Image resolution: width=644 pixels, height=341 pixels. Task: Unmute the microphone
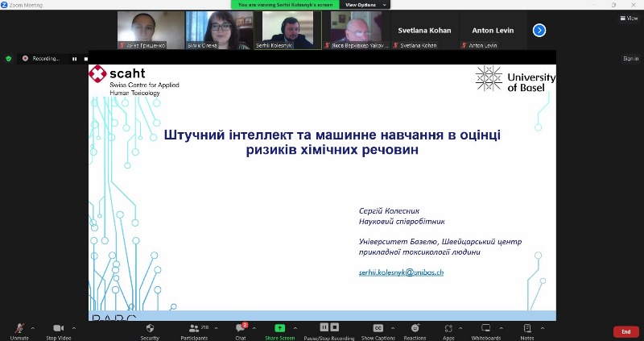coord(19,331)
